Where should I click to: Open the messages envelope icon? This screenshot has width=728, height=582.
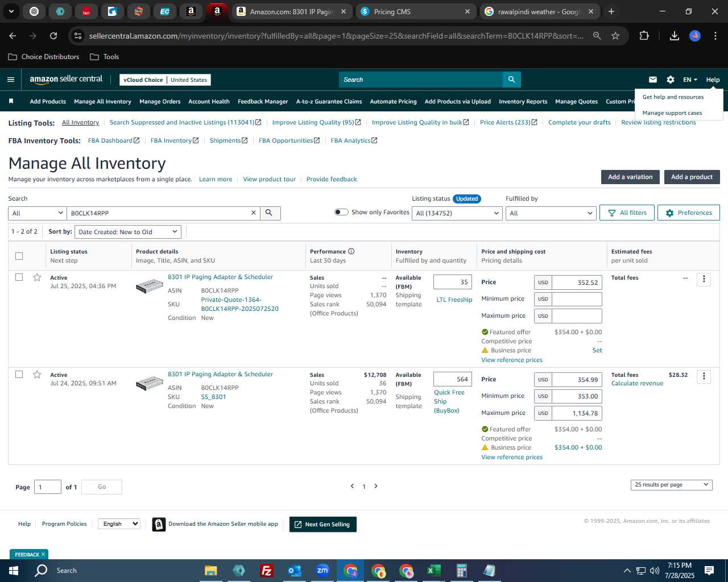(x=653, y=80)
